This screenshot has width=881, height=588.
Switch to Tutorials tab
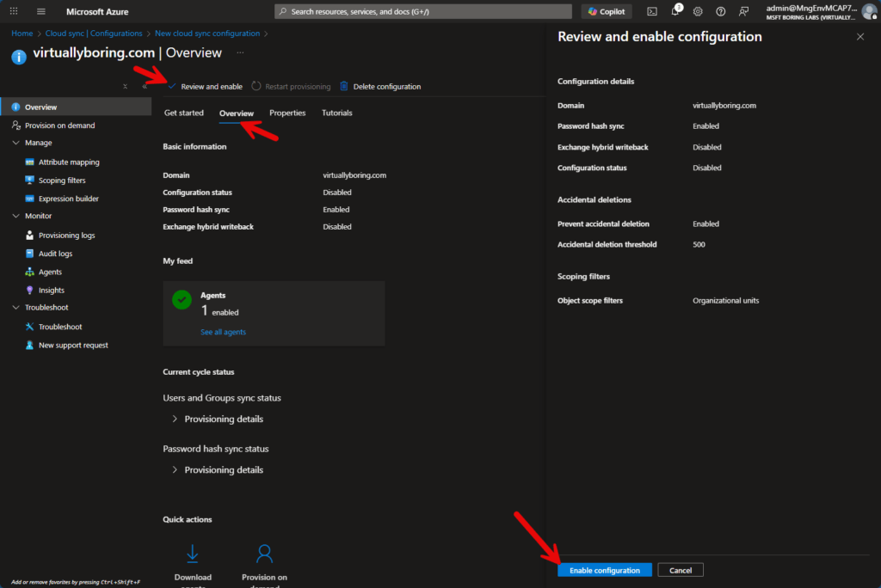[336, 113]
